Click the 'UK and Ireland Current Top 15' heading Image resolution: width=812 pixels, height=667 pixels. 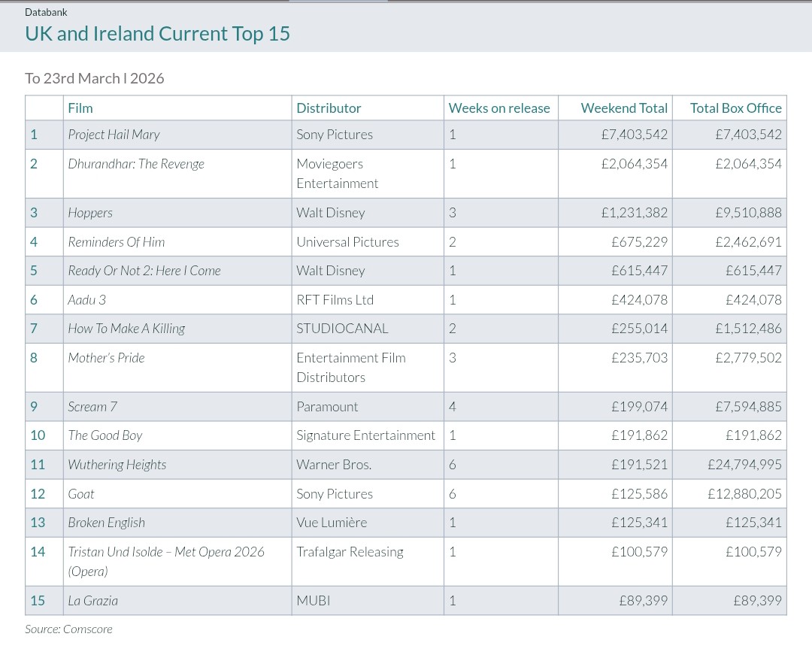(157, 34)
